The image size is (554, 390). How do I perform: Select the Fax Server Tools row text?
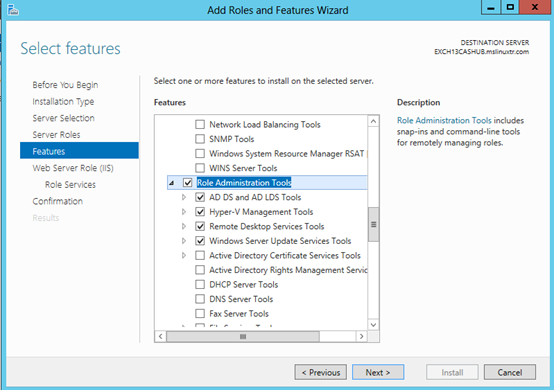(x=239, y=313)
